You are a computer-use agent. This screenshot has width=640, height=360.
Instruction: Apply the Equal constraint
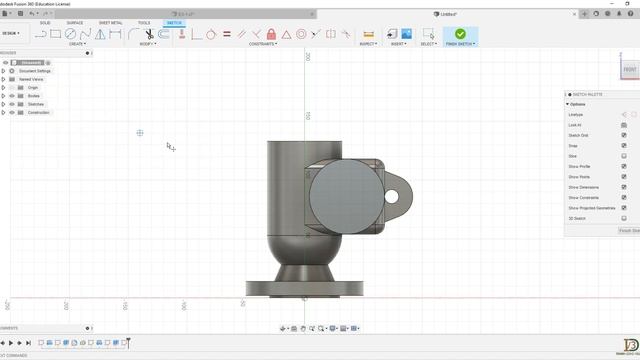click(227, 34)
